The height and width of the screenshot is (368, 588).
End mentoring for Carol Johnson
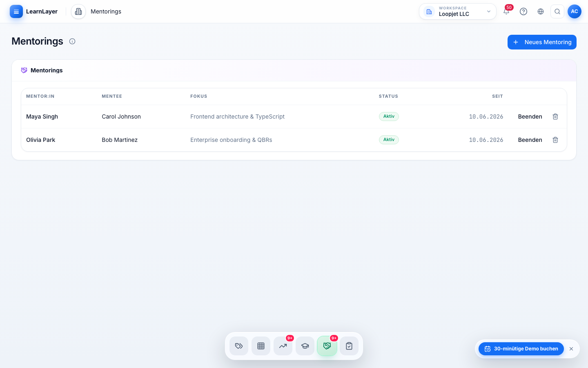tap(530, 117)
